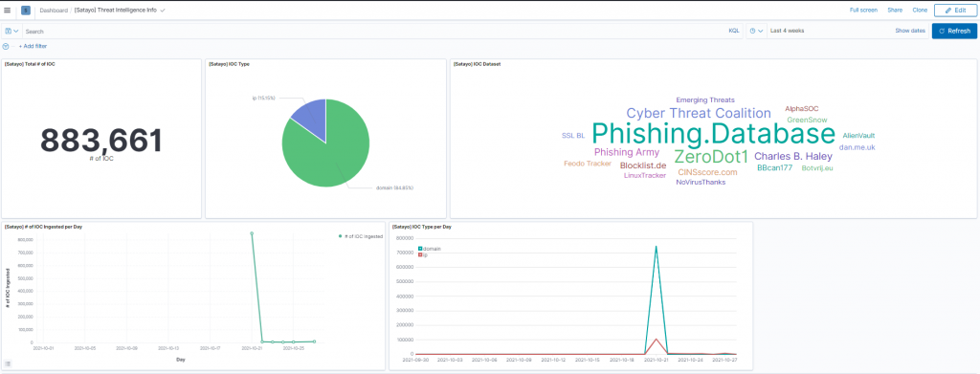The image size is (980, 374).
Task: Select BBcan177 tag
Action: pyautogui.click(x=774, y=168)
